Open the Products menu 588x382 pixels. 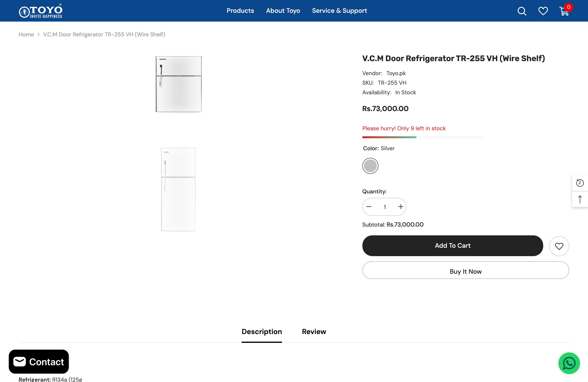(x=240, y=11)
